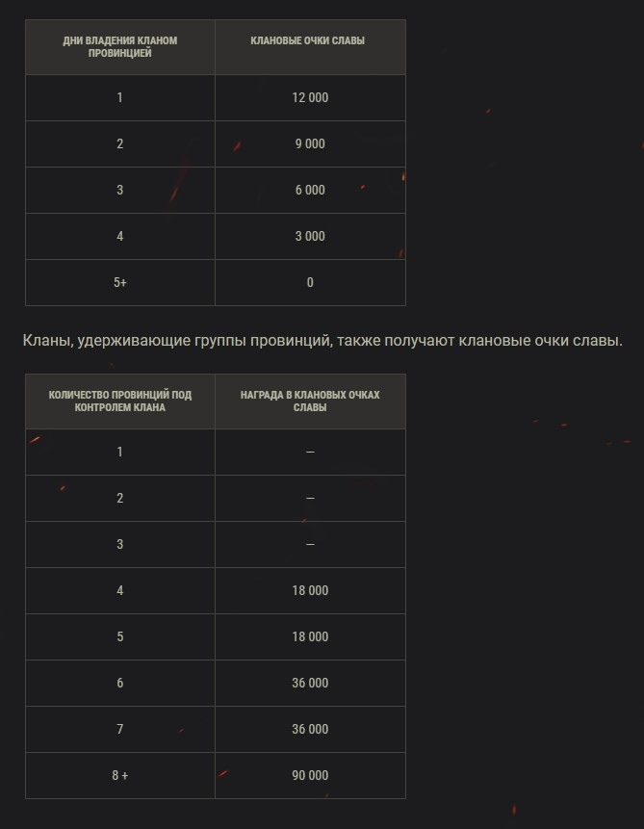Select the '5+' days cell
Screen dimensions: 644x829
[120, 283]
